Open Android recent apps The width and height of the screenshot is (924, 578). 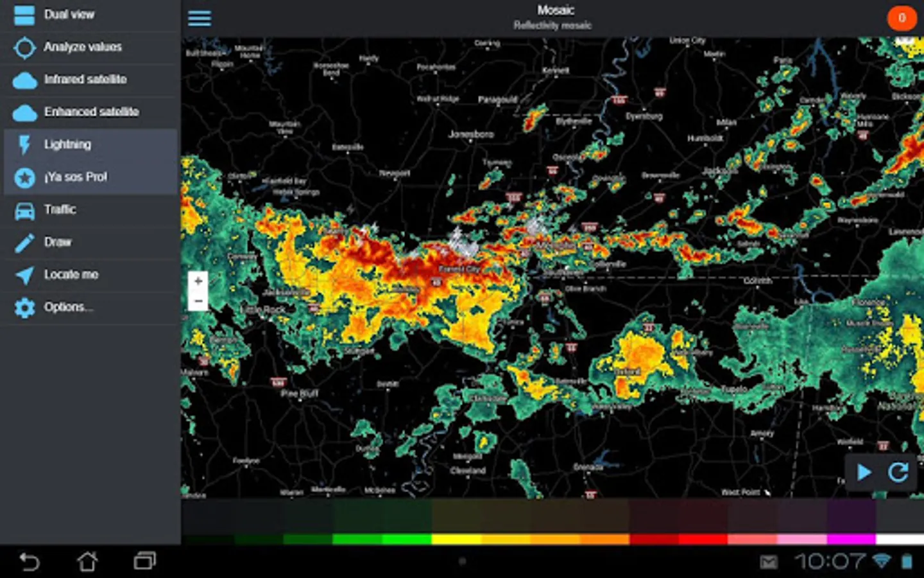tap(145, 562)
